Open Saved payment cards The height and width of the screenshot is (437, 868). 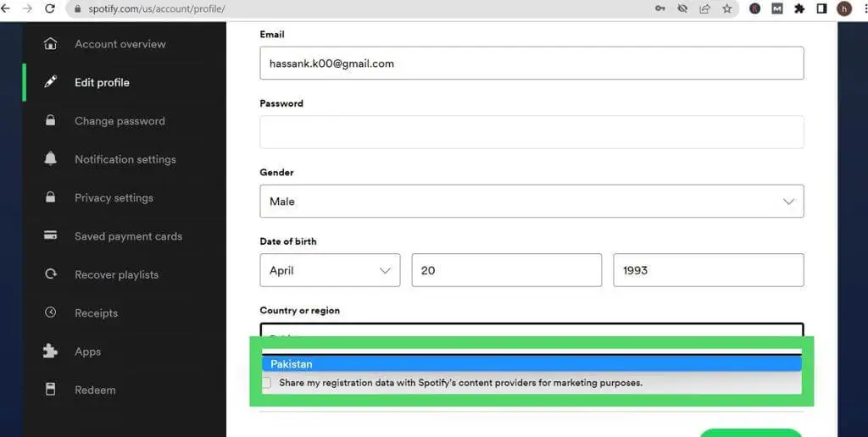(129, 236)
